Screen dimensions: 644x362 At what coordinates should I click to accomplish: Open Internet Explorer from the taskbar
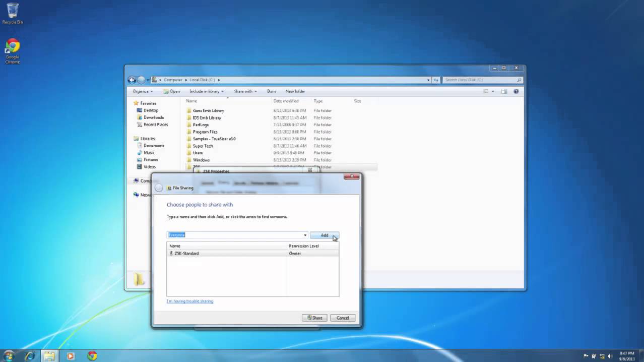(30, 355)
